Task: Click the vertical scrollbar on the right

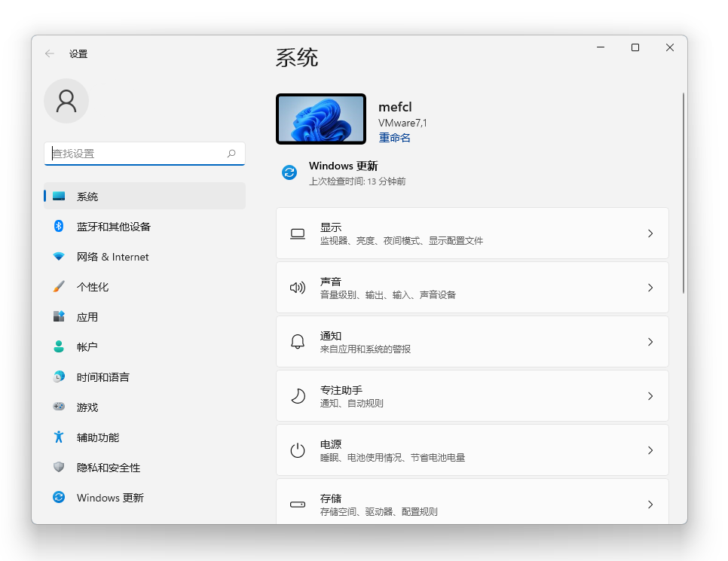Action: (683, 193)
